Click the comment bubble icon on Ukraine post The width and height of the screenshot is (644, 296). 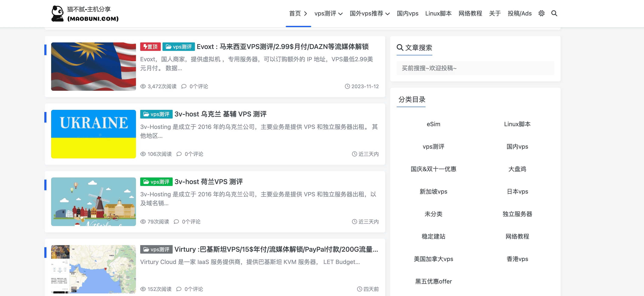179,154
